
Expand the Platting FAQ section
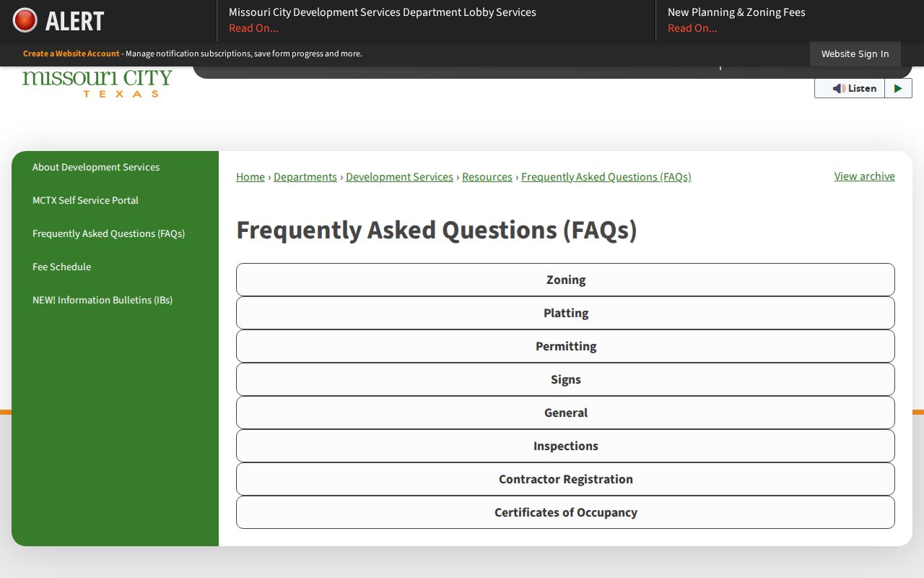click(x=565, y=313)
